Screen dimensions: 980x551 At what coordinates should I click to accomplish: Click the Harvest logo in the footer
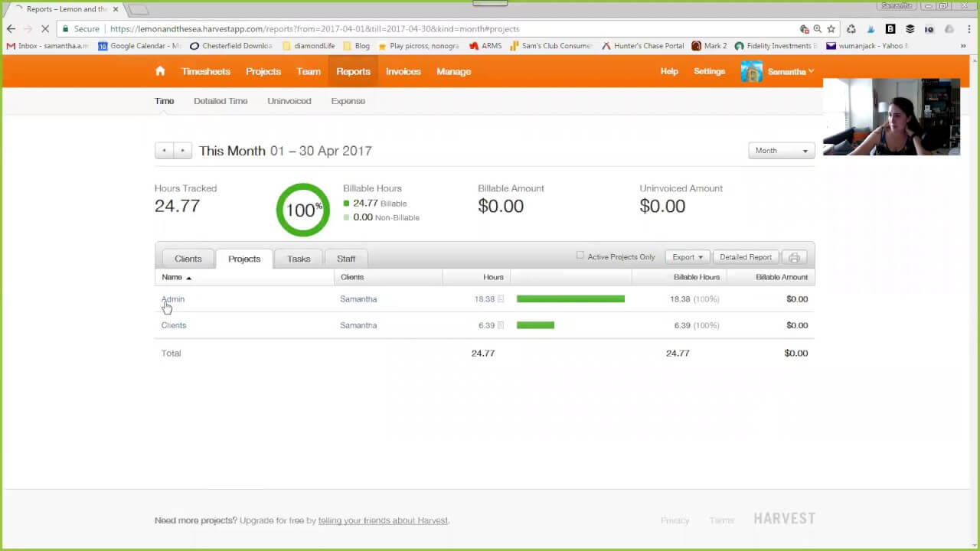tap(784, 518)
